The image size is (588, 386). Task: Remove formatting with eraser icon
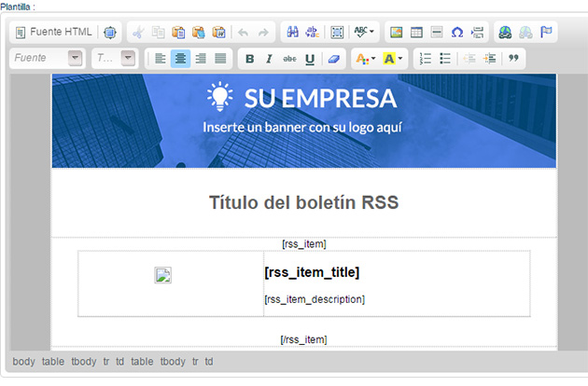(x=334, y=59)
